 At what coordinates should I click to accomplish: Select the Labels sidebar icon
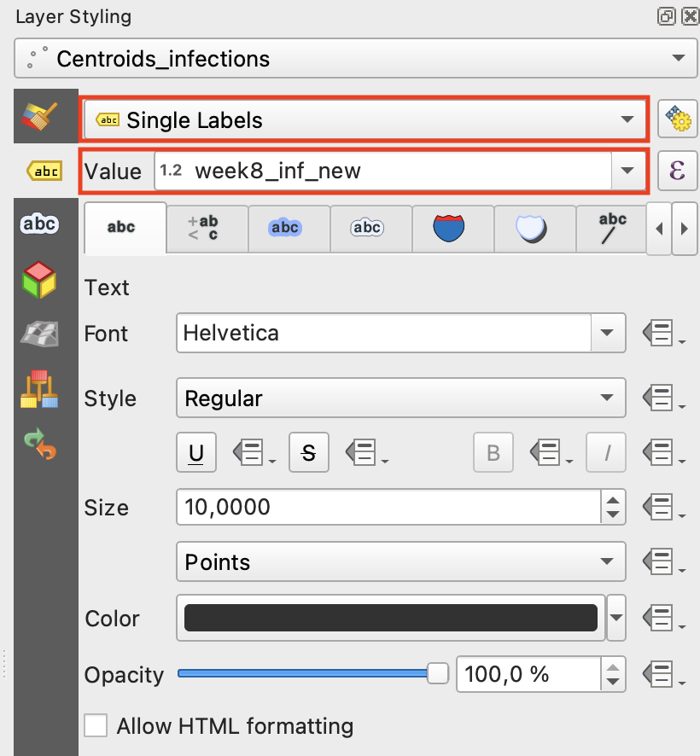39,172
